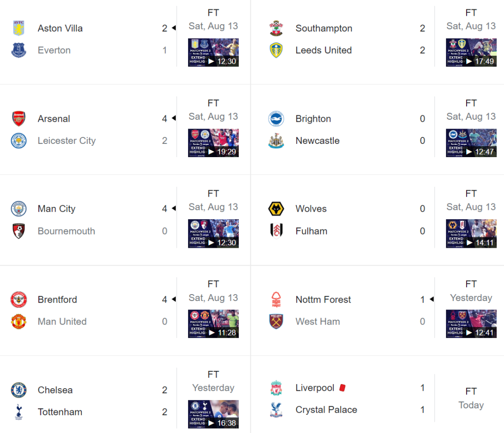Play Nottm Forest vs West Ham highlights
Screen dimensions: 504x433
pos(471,324)
